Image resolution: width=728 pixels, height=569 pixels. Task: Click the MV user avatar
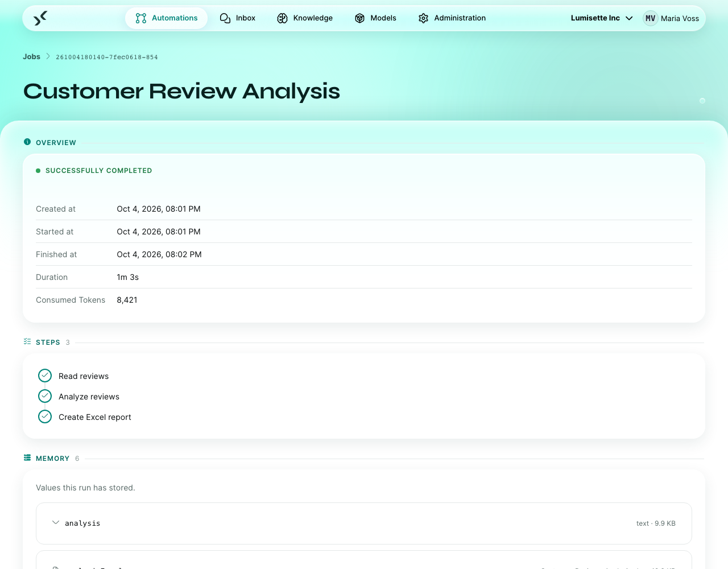[x=651, y=18]
